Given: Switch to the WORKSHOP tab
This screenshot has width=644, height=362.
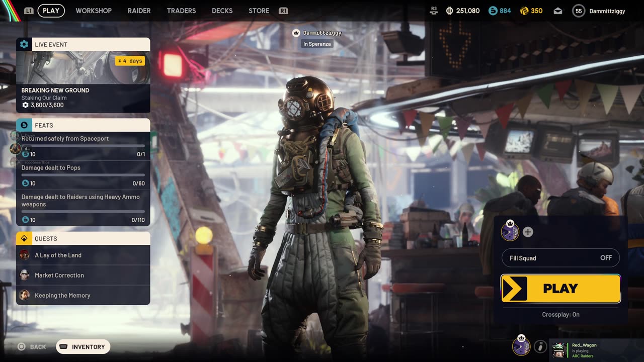Looking at the screenshot, I should click(94, 11).
